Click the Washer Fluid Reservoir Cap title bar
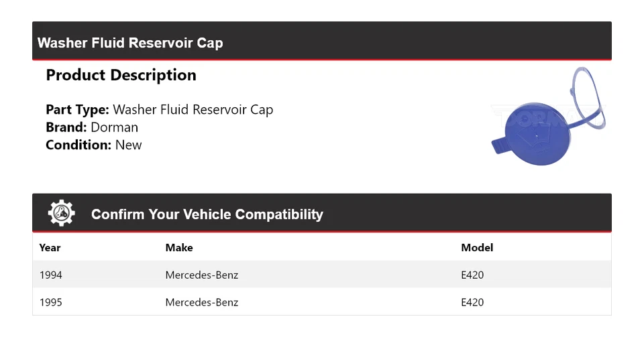Image resolution: width=644 pixels, height=337 pixels. point(130,43)
